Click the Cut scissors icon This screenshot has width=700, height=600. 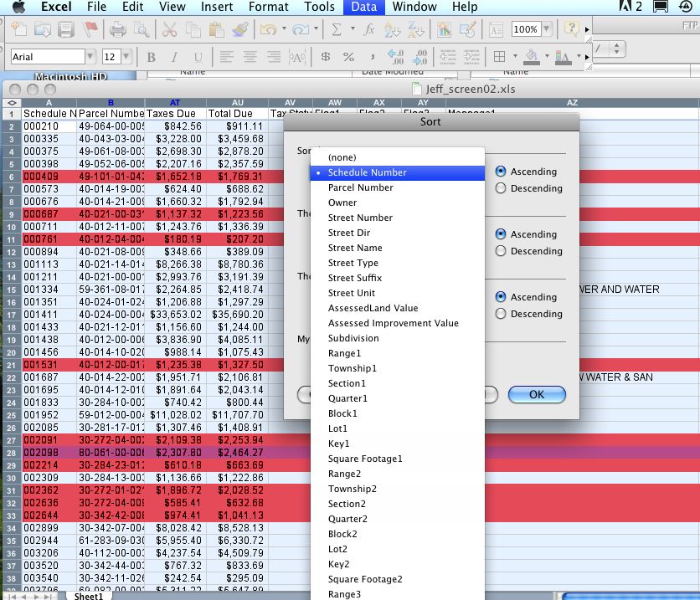(x=170, y=29)
